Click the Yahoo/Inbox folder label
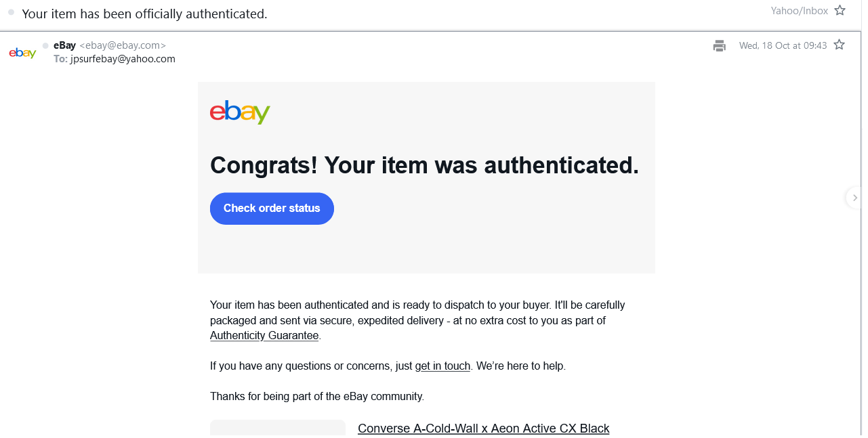This screenshot has width=868, height=438. point(799,11)
